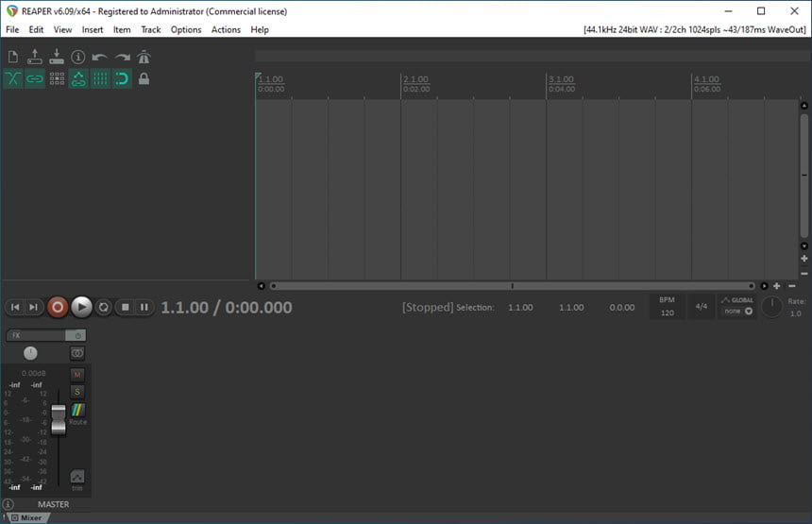
Task: Click the 4/4 time signature field
Action: [702, 307]
